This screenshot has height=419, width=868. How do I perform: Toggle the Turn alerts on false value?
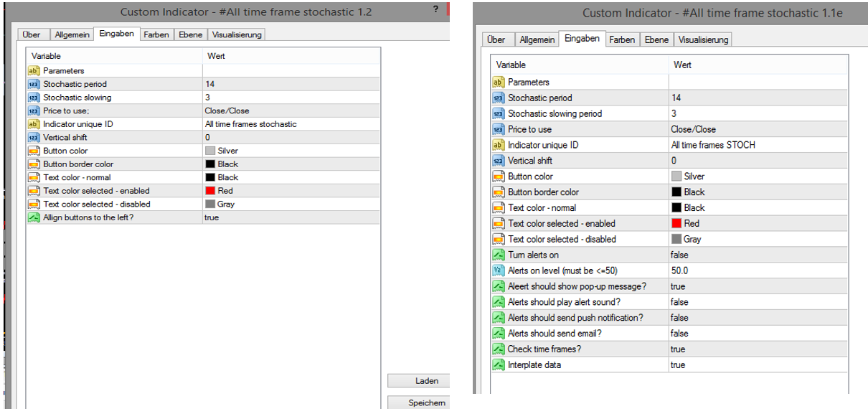click(x=679, y=255)
